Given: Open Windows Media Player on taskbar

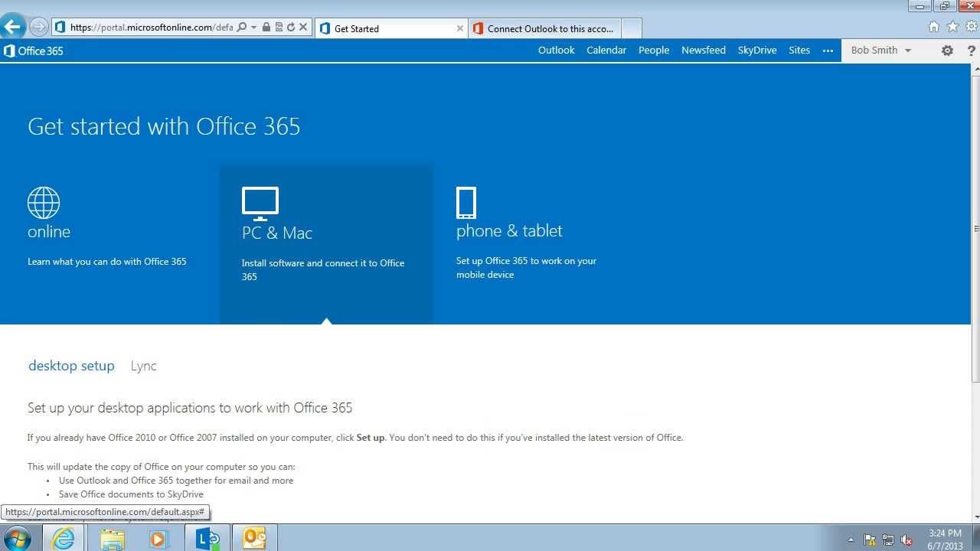Looking at the screenshot, I should click(158, 539).
